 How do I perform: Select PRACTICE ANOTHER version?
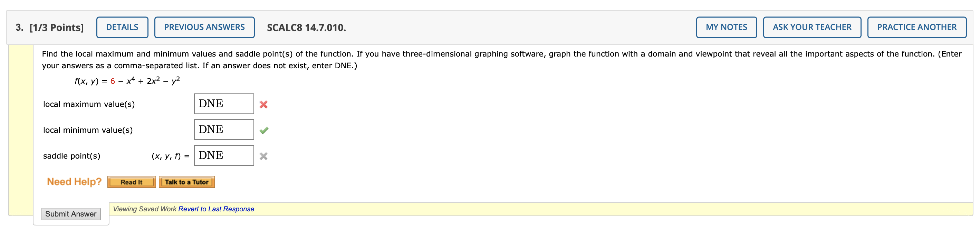(x=916, y=27)
